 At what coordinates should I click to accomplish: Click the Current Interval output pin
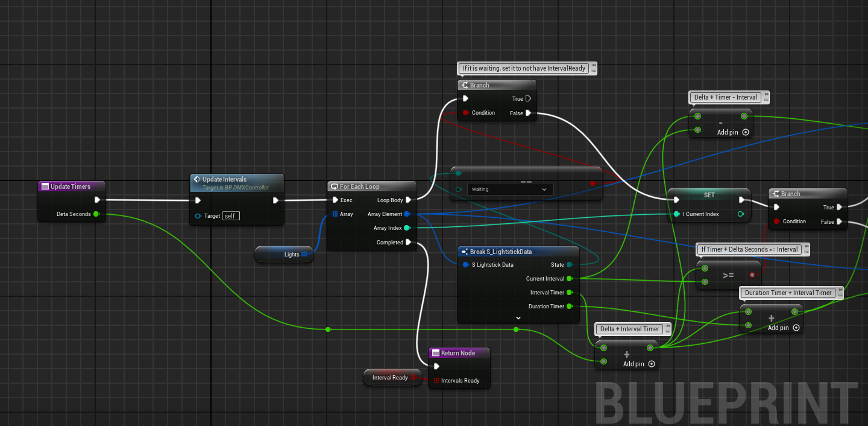(x=569, y=279)
